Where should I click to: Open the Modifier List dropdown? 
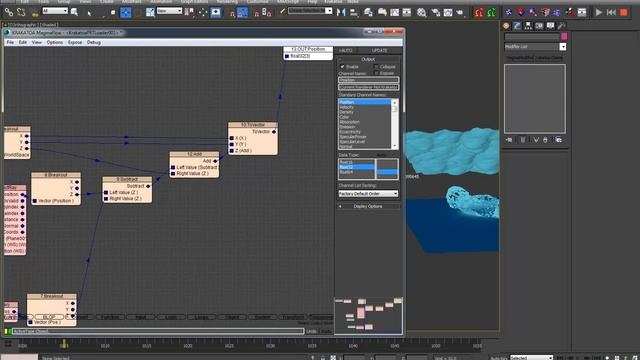click(x=536, y=47)
